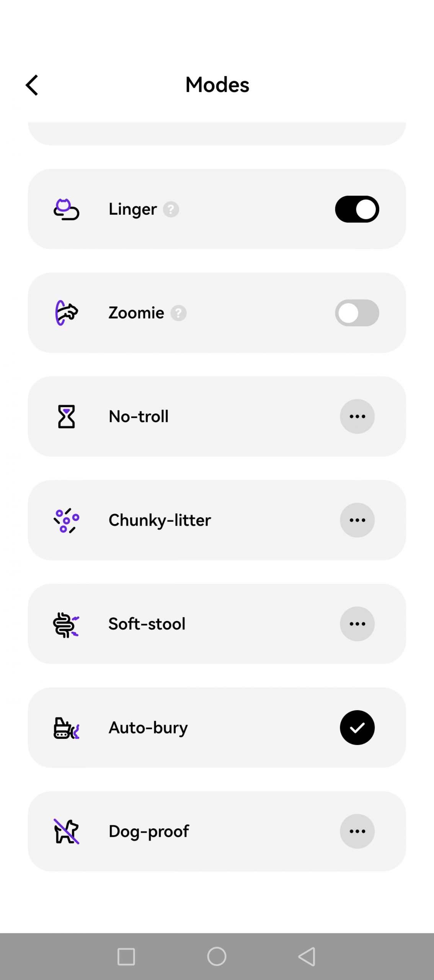Open help for Linger mode
The image size is (434, 980).
coord(171,209)
